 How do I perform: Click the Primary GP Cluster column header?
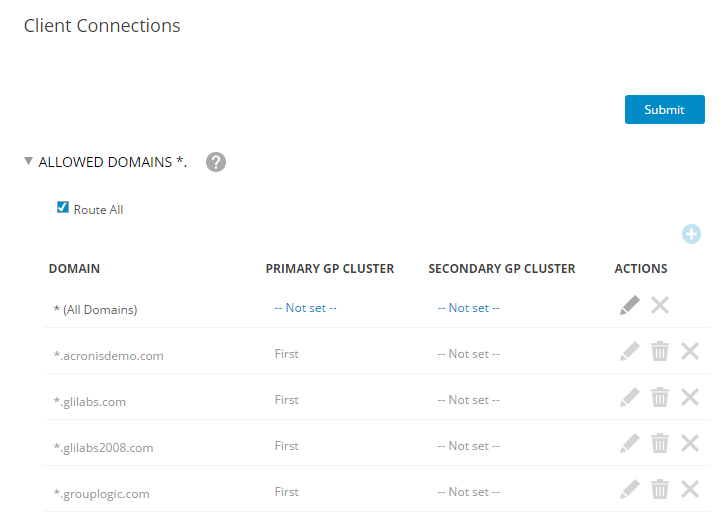point(329,268)
